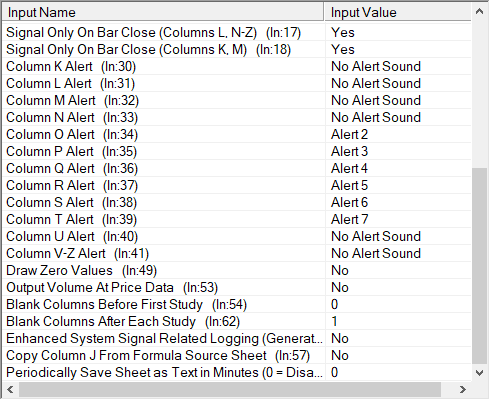The image size is (490, 400).
Task: Toggle Copy Column J From Formula Source Sheet
Action: (398, 356)
